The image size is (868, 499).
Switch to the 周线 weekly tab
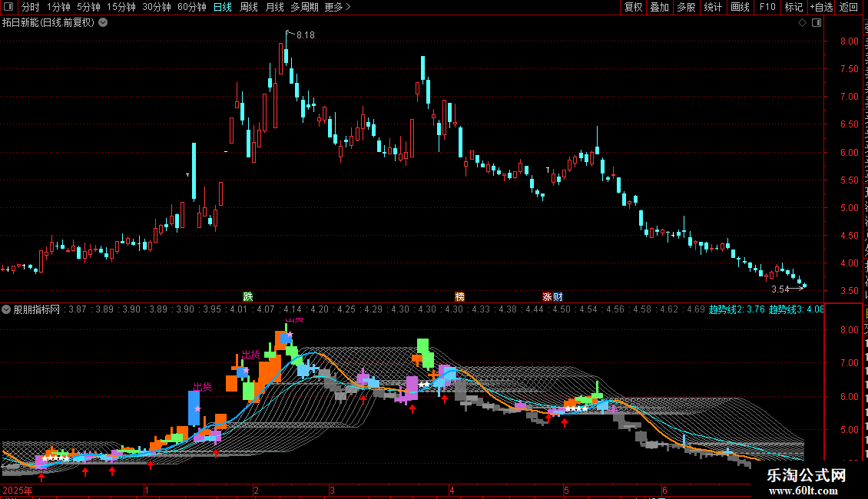(249, 7)
